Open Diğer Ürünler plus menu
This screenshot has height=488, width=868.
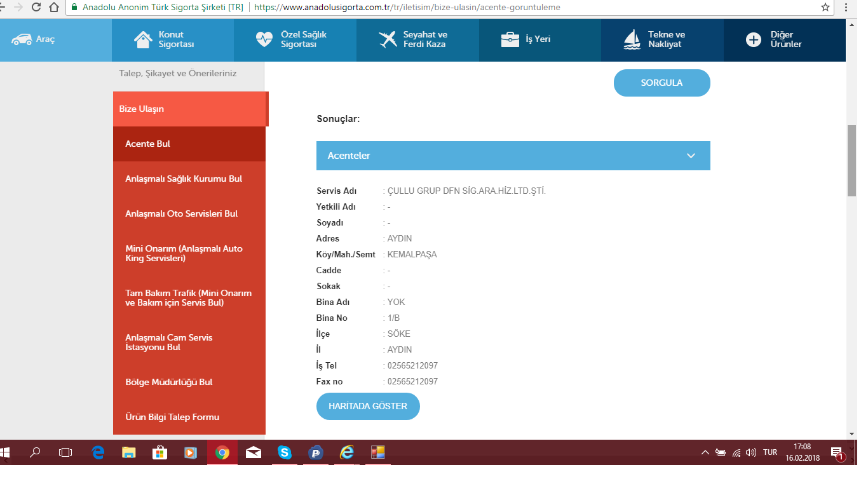pos(785,39)
